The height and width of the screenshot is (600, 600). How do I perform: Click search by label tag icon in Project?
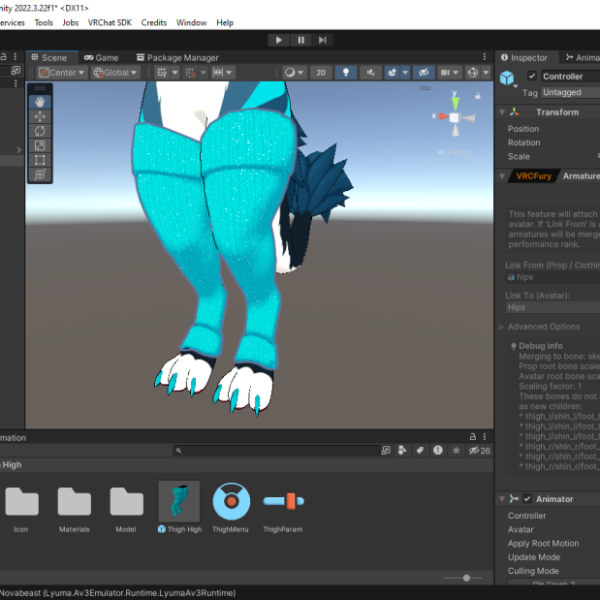(x=420, y=450)
